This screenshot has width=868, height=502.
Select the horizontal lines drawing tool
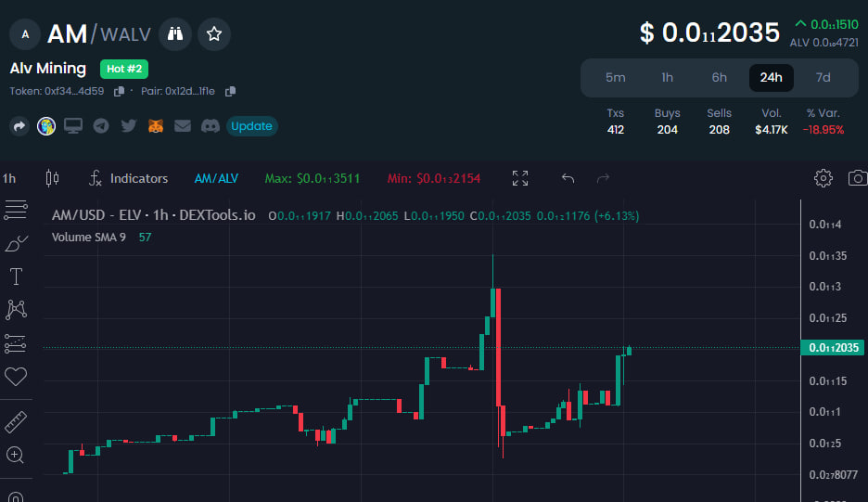point(16,210)
